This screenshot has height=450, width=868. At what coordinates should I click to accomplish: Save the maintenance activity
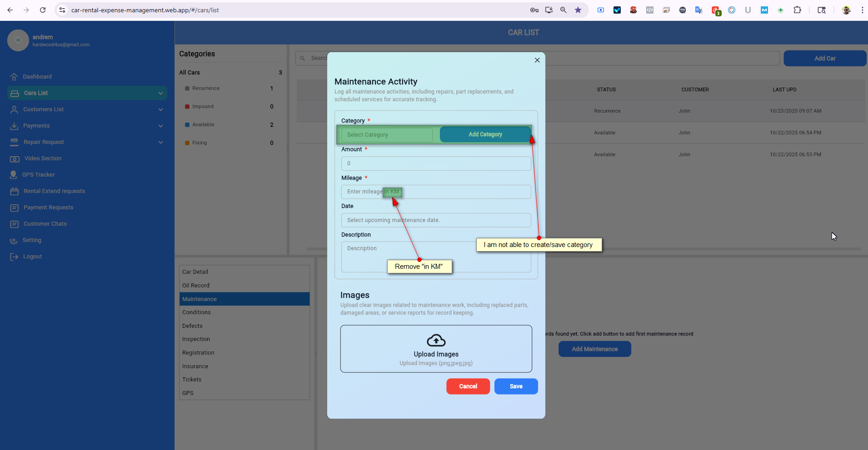click(516, 386)
